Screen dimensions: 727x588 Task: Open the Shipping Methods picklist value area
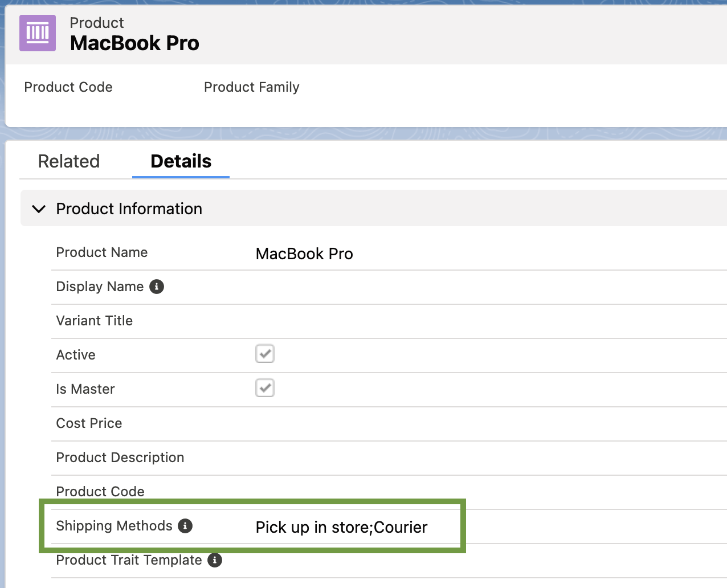pos(341,527)
